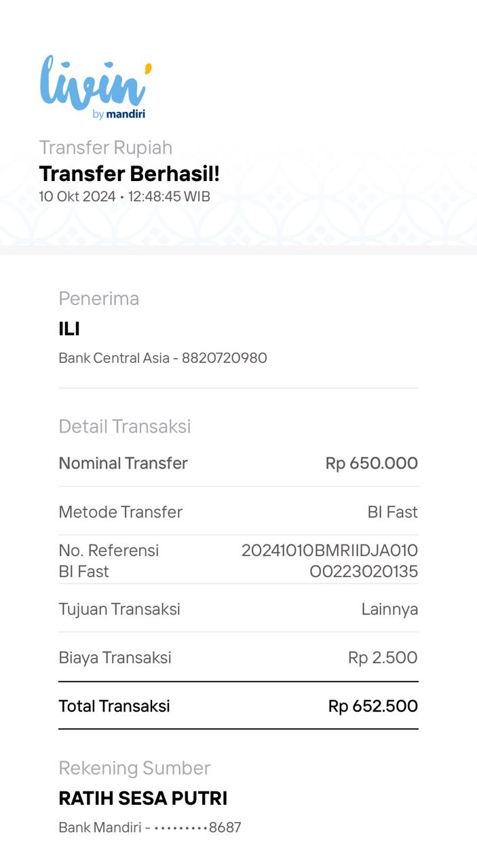Select the Rp 650.000 transfer amount
The height and width of the screenshot is (868, 477).
point(371,463)
